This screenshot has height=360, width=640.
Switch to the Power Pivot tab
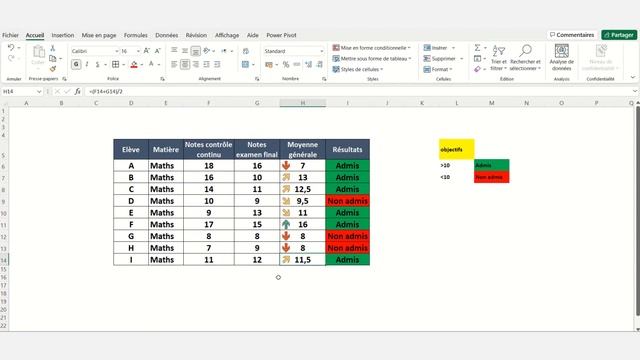pyautogui.click(x=281, y=35)
